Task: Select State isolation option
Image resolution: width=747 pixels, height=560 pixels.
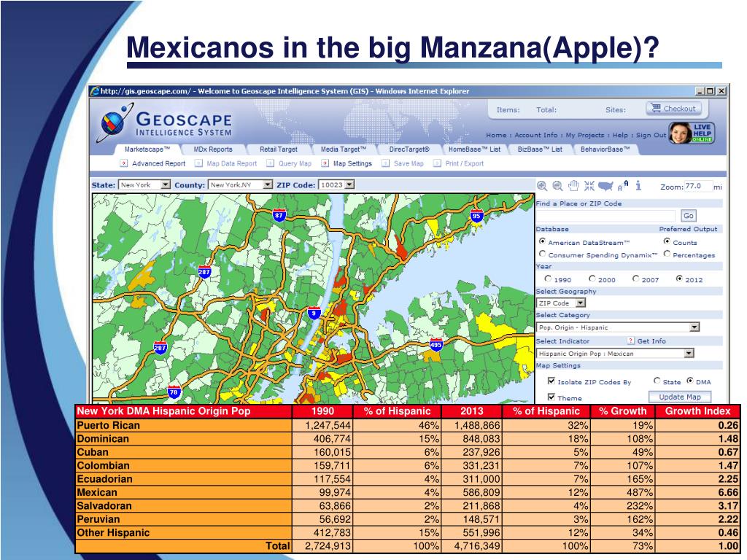Action: [657, 381]
